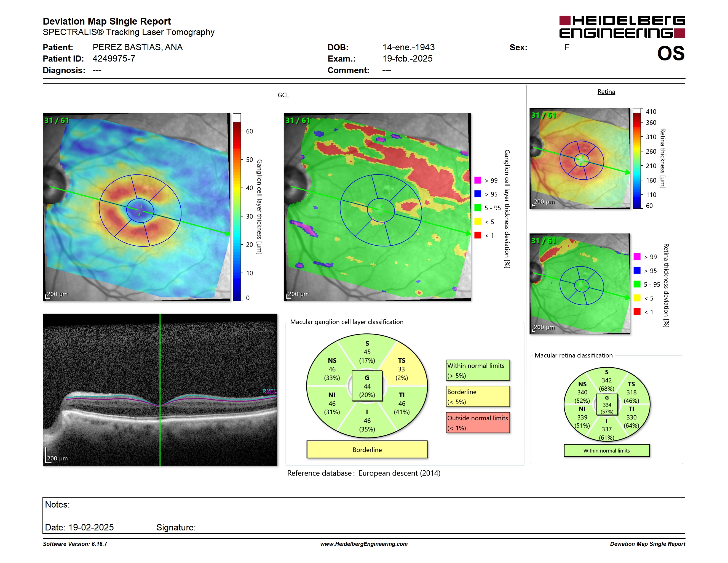Select retina sector TI value 330
The height and width of the screenshot is (563, 728).
[x=631, y=417]
